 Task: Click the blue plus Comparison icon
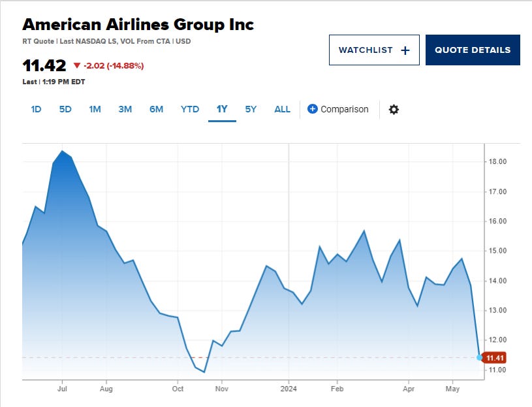pos(312,109)
